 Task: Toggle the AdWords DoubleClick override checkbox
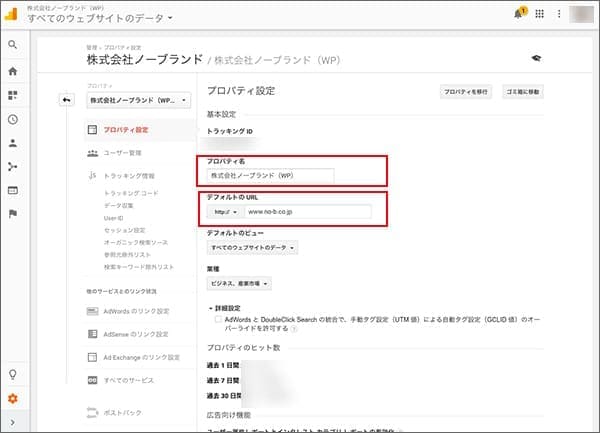(218, 319)
